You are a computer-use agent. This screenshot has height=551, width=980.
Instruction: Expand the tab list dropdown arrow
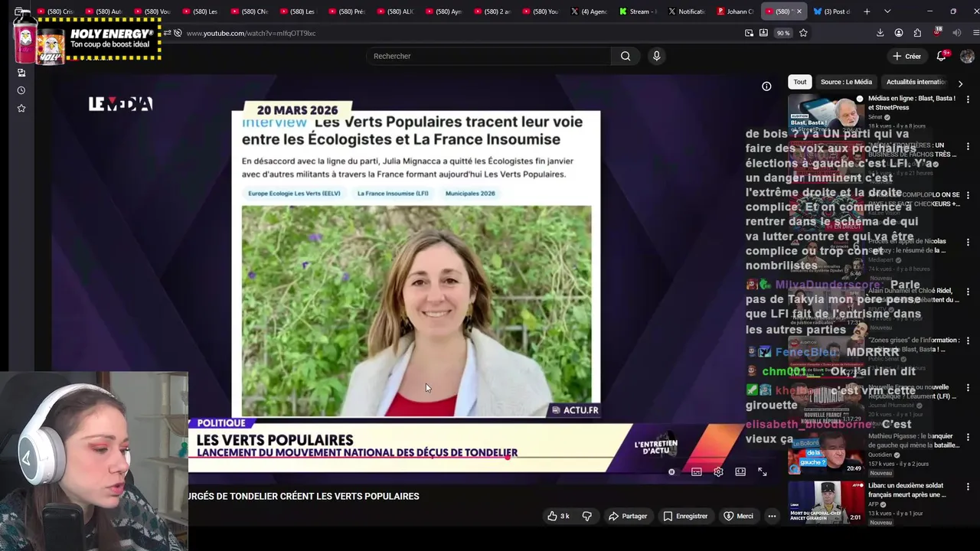(887, 11)
